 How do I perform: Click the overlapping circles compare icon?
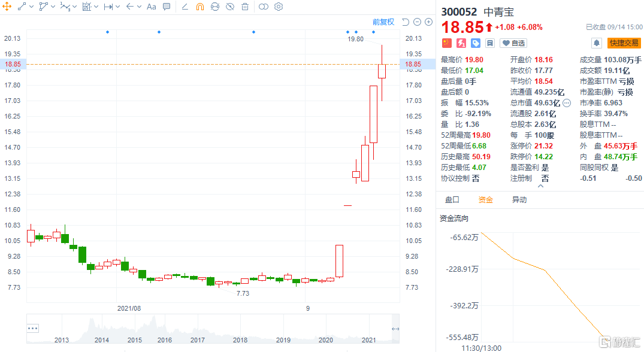pos(264,7)
